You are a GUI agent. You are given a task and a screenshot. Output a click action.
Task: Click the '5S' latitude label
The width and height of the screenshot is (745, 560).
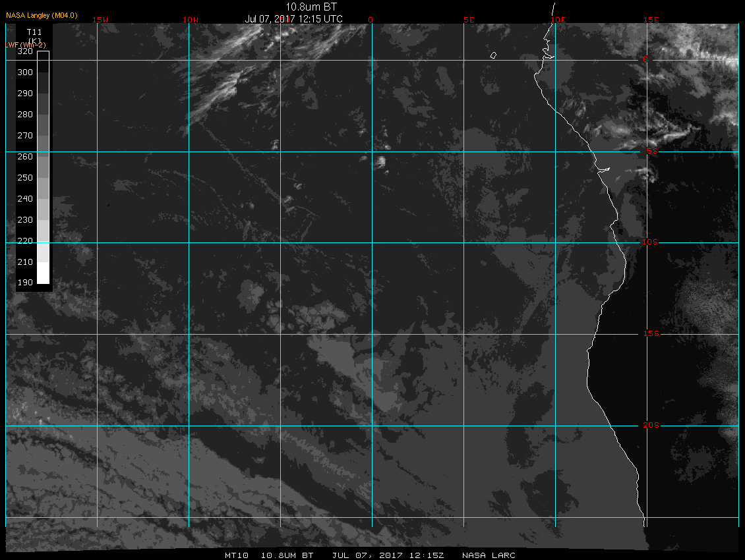652,151
